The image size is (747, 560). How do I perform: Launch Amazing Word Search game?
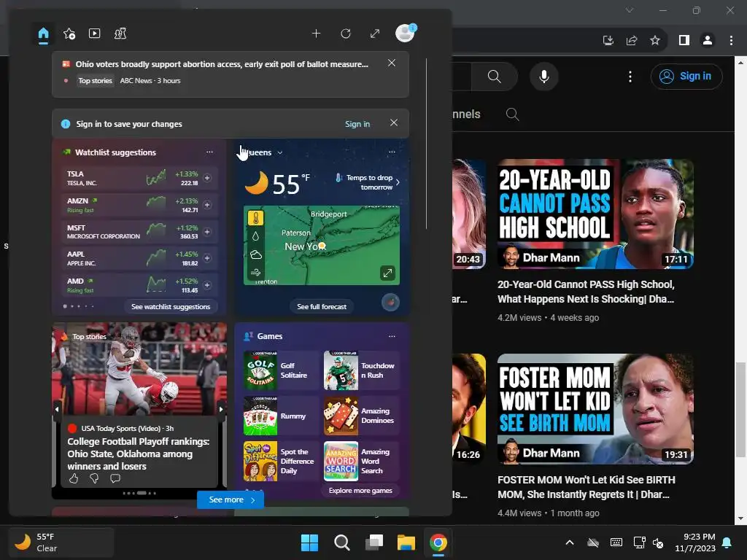point(361,461)
